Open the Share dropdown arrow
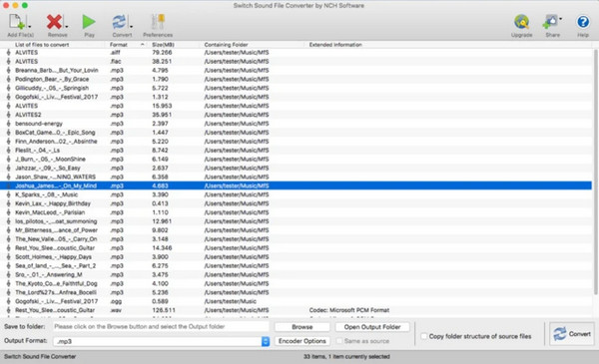 (560, 18)
